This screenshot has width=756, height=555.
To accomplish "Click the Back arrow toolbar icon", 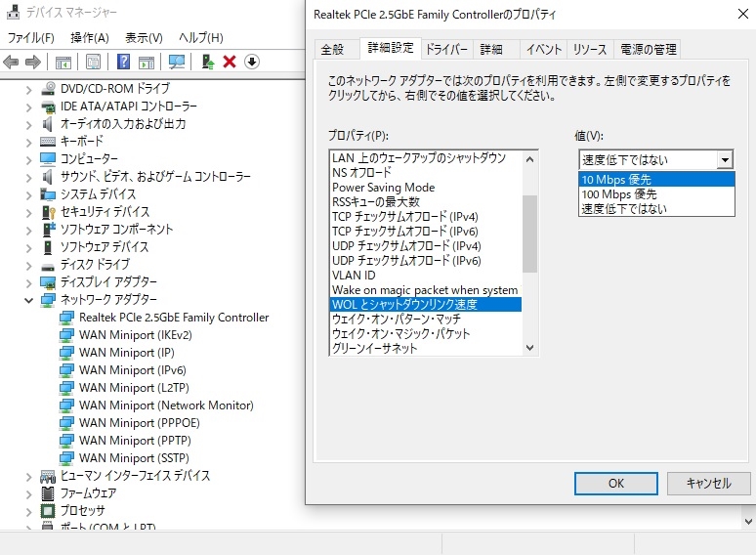I will click(x=11, y=62).
